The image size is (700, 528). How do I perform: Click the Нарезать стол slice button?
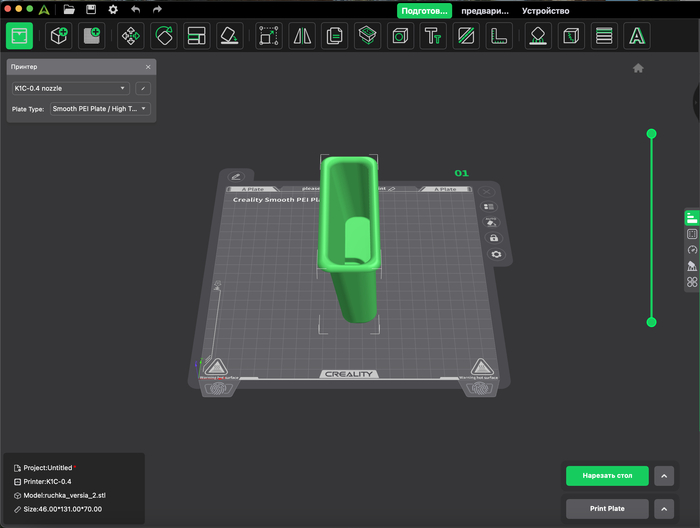[607, 476]
